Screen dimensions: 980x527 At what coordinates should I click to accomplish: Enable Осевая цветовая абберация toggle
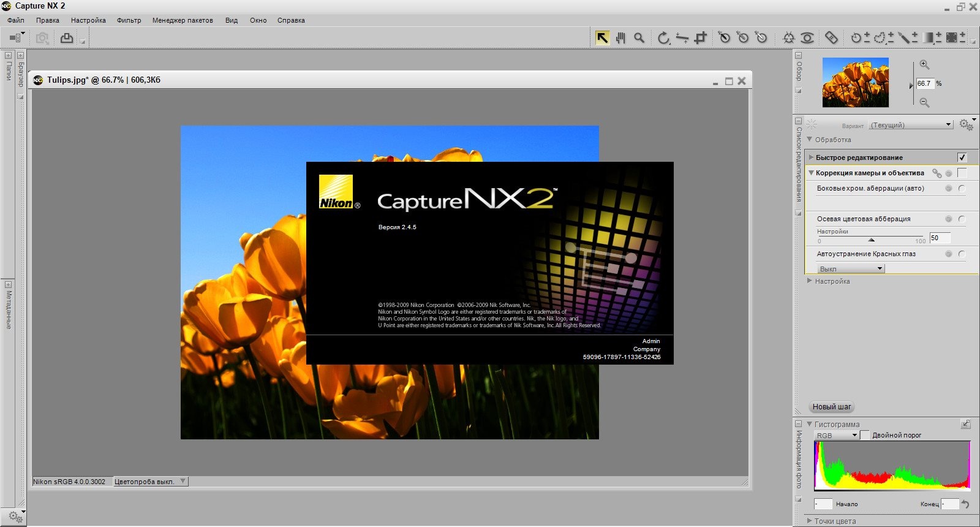pyautogui.click(x=962, y=219)
